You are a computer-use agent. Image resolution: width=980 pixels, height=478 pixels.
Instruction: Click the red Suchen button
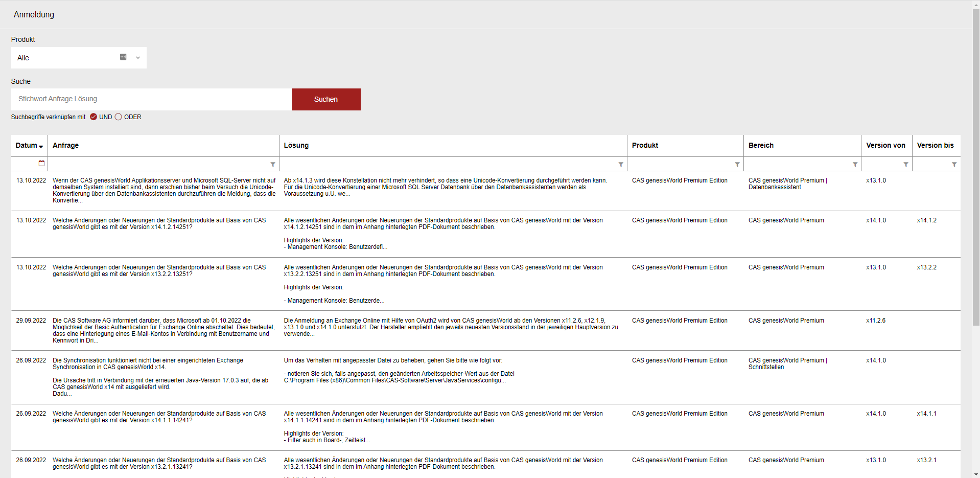pos(326,99)
